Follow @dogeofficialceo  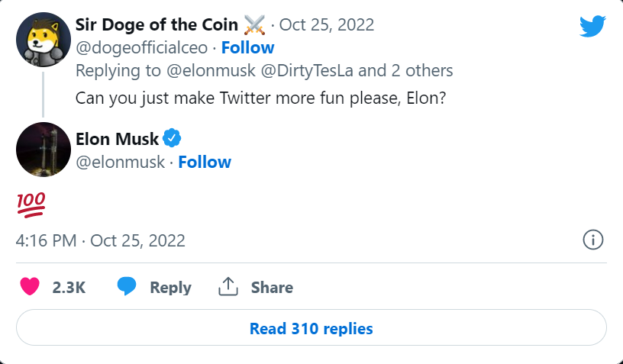[247, 47]
